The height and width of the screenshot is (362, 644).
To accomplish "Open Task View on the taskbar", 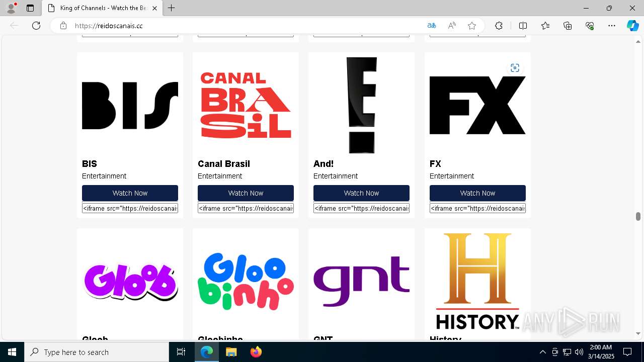I will 181,352.
